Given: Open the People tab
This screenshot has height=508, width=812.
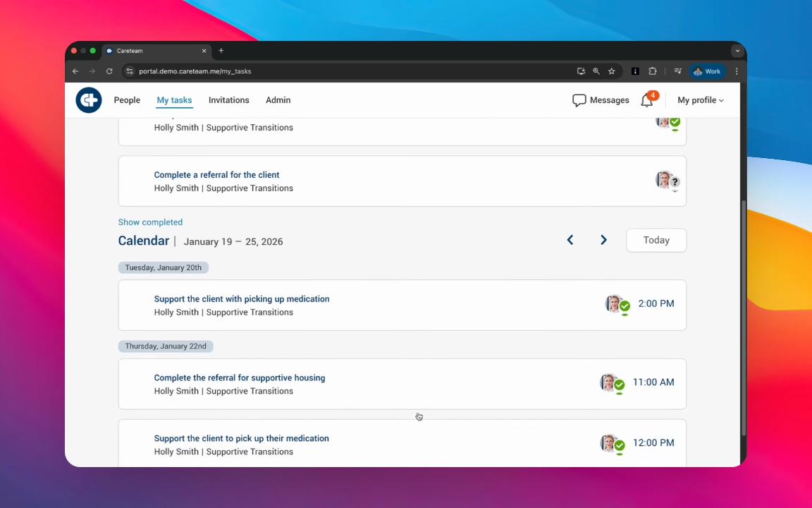Looking at the screenshot, I should click(127, 100).
